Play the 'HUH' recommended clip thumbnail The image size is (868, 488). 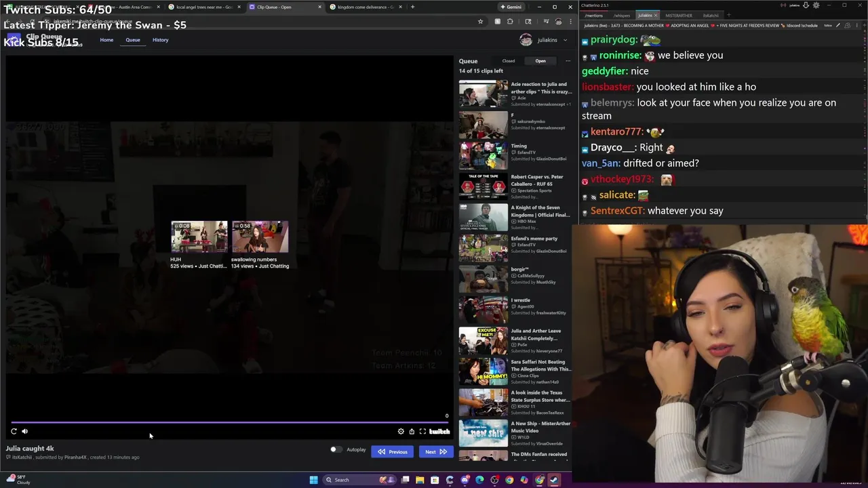pos(199,236)
